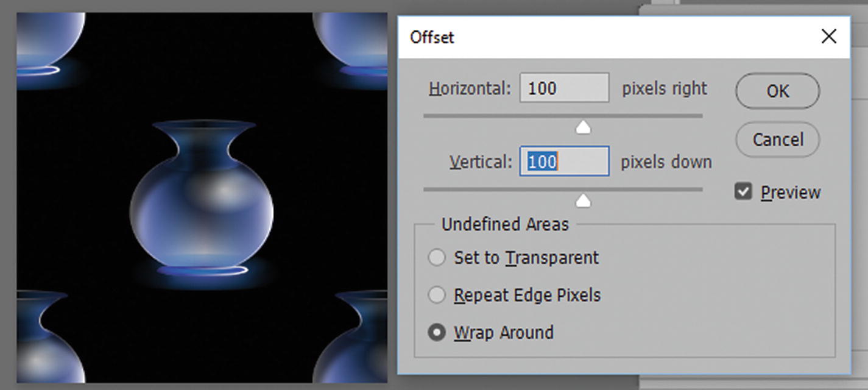Click the Undefined Areas group heading
Viewport: 868px width, 390px height.
point(505,224)
